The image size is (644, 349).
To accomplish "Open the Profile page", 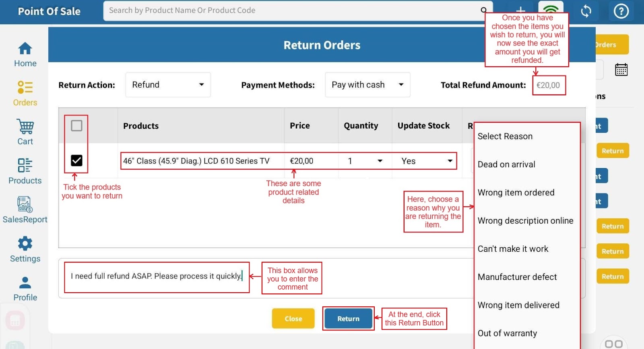I will [x=25, y=288].
